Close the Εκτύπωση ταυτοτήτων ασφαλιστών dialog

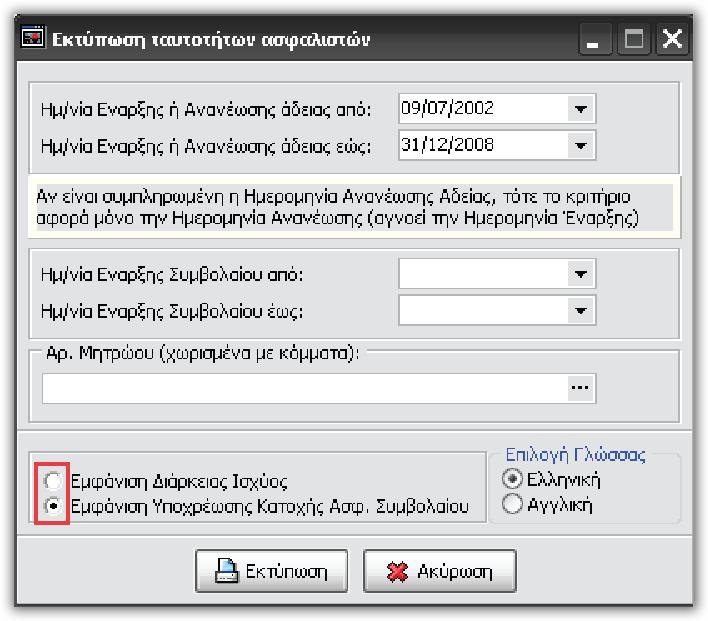point(672,39)
